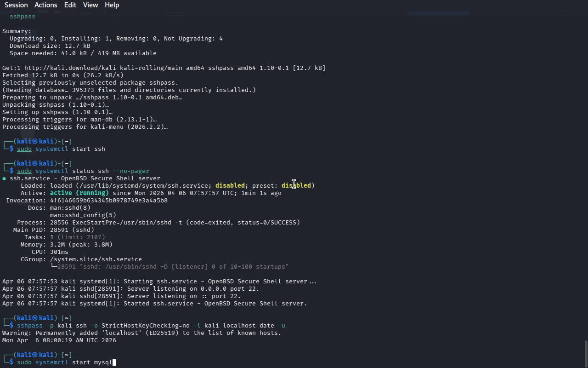Image resolution: width=588 pixels, height=368 pixels.
Task: Click the /system.slice/ssh.service CGroup path
Action: tap(96, 259)
